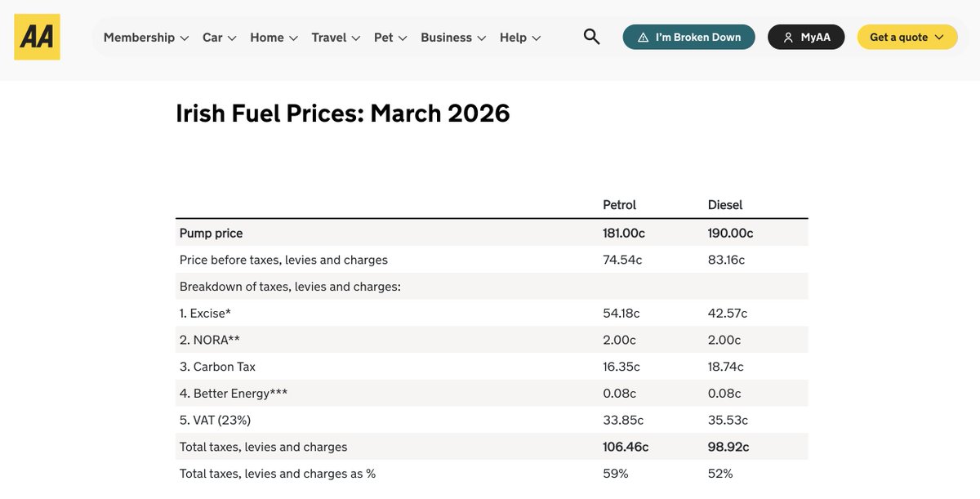Click the Pump price table row

coord(492,233)
